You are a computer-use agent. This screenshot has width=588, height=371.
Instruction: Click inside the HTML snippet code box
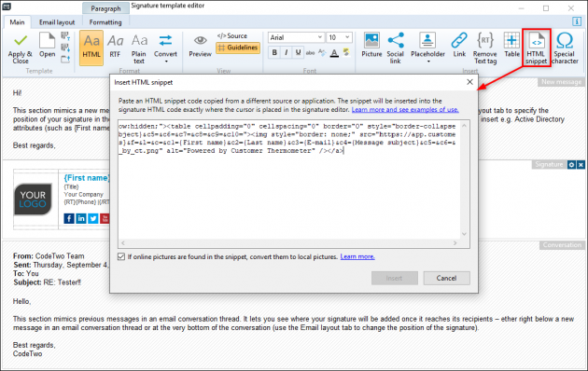(x=289, y=180)
